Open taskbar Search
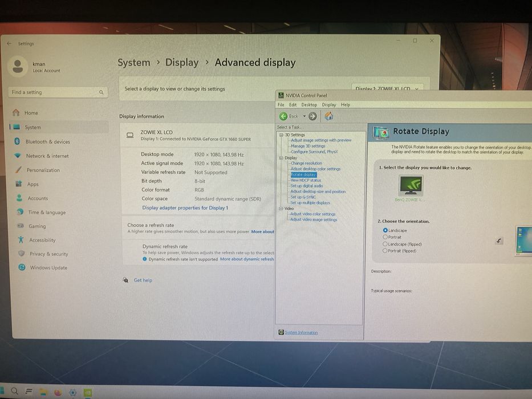532x399 pixels. (x=15, y=391)
